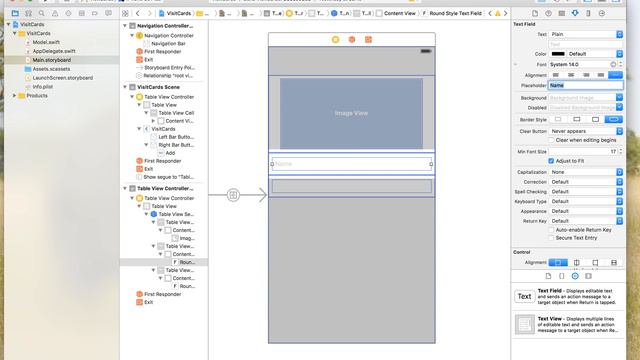
Task: Open AppDelegate.swift in the file navigator
Action: point(54,51)
